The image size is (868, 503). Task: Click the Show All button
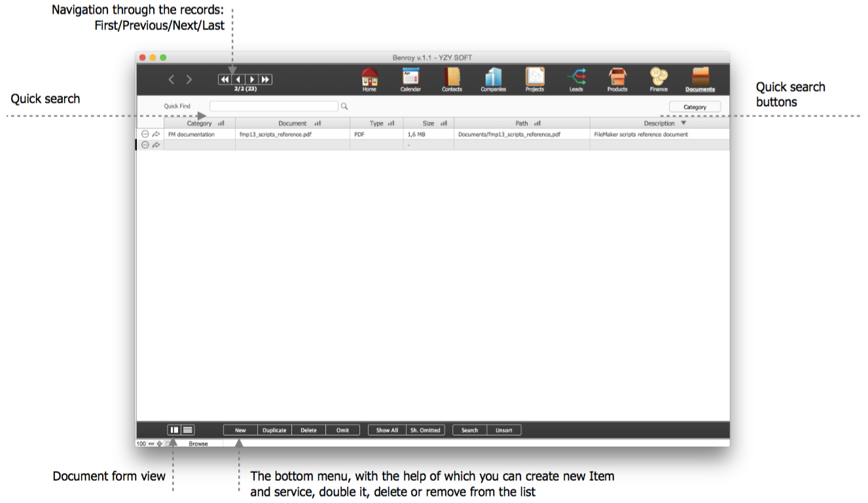pos(387,430)
